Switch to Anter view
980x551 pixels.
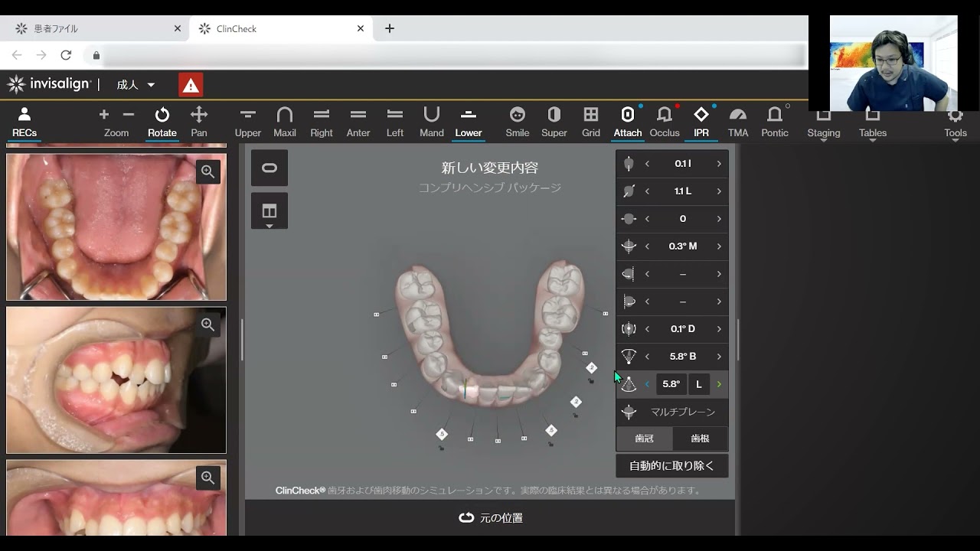tap(358, 122)
